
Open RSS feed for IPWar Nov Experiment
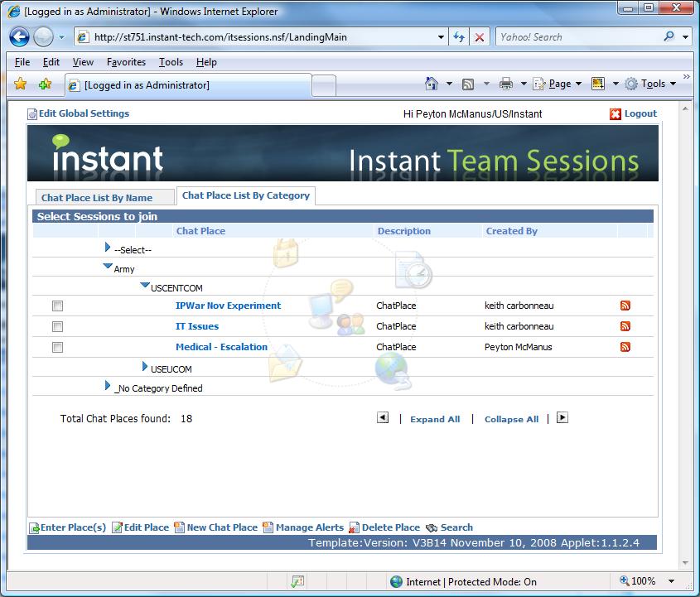coord(625,306)
